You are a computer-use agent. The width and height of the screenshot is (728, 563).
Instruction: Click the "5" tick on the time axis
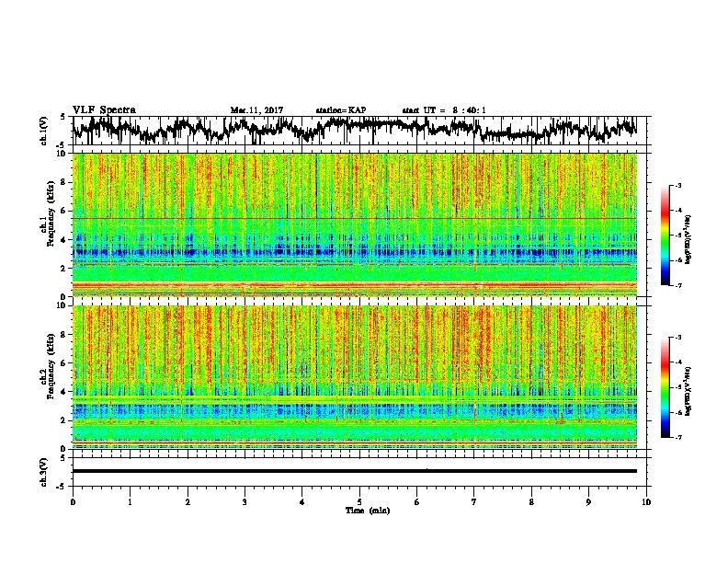coord(359,502)
